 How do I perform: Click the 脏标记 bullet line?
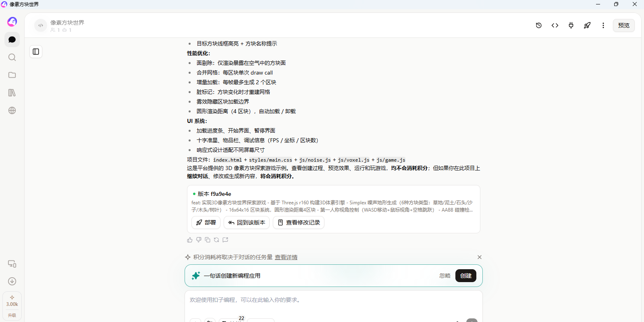233,92
